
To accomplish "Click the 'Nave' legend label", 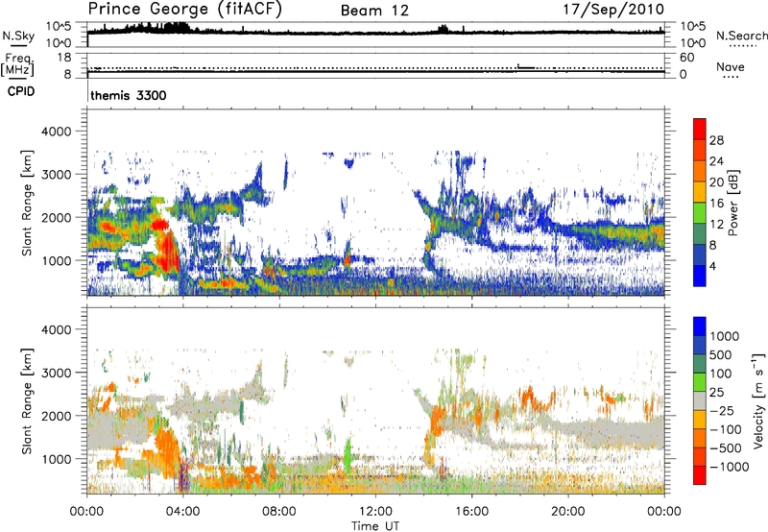I will (731, 66).
